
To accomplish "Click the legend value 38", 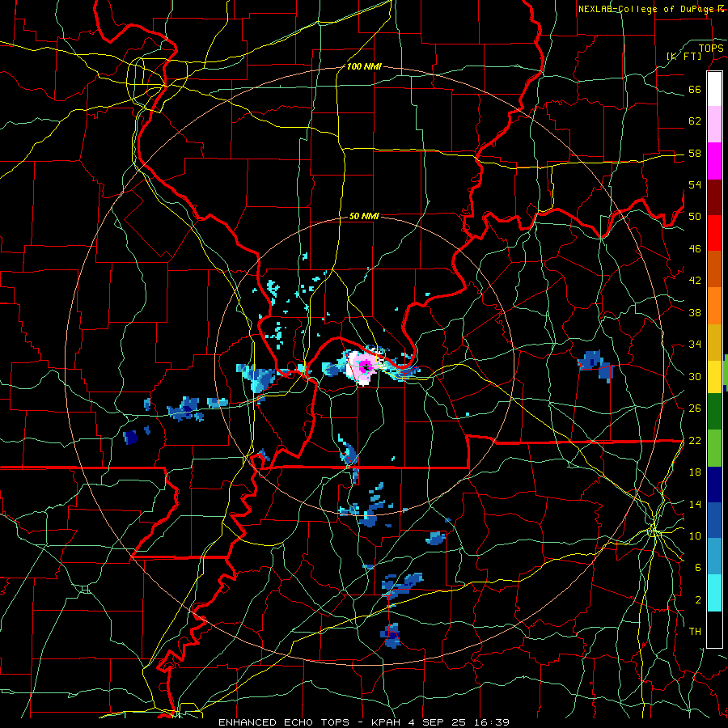I will 695,312.
